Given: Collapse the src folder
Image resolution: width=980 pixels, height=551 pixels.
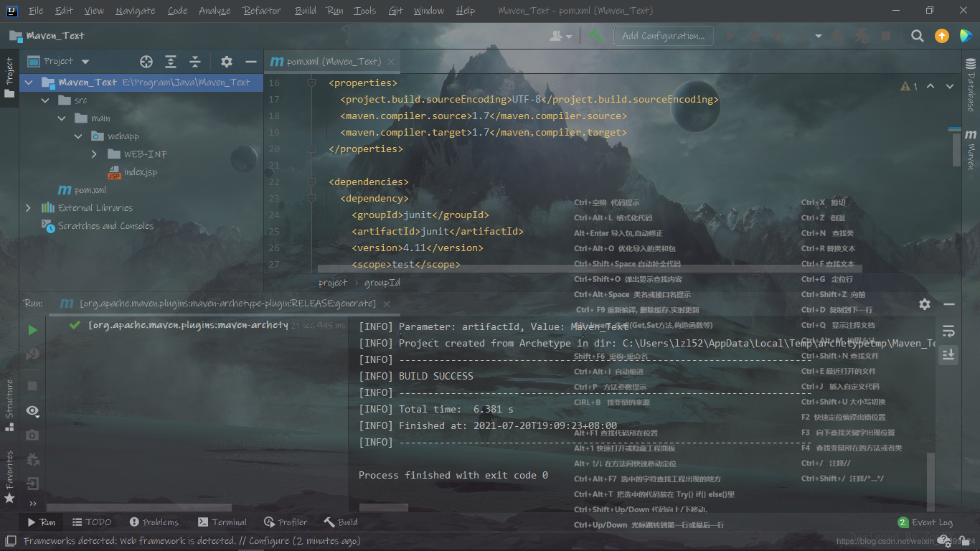Looking at the screenshot, I should (45, 100).
